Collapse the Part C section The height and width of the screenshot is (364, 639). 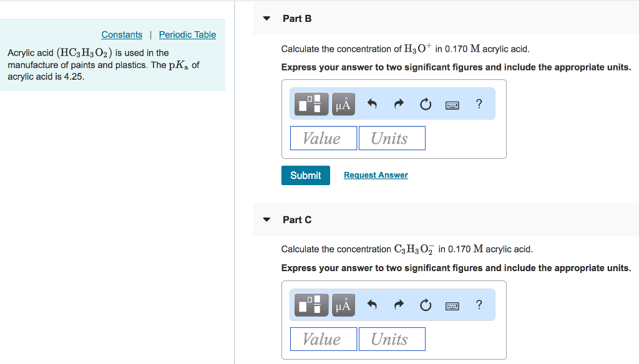point(266,219)
